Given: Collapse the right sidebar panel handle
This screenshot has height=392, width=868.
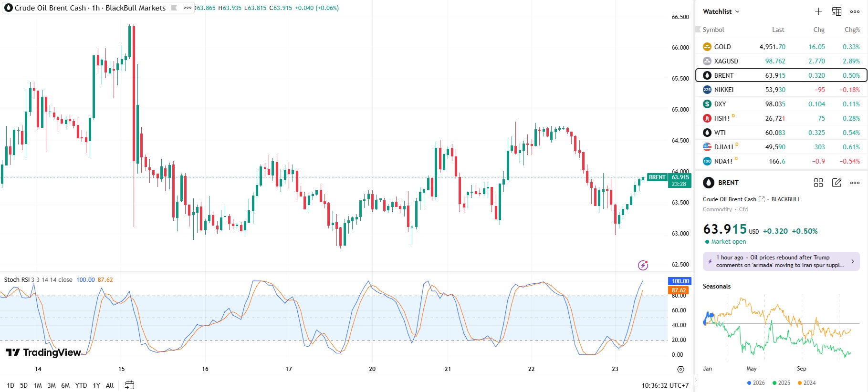Looking at the screenshot, I should (x=696, y=381).
